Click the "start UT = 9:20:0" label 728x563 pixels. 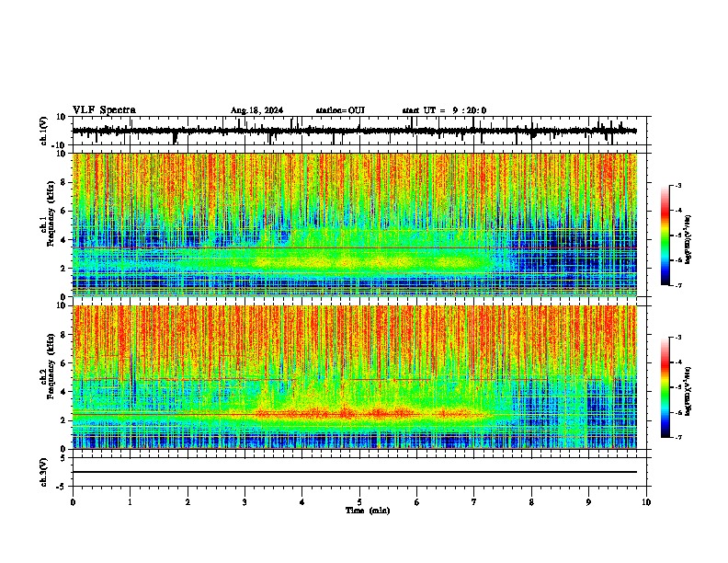444,110
